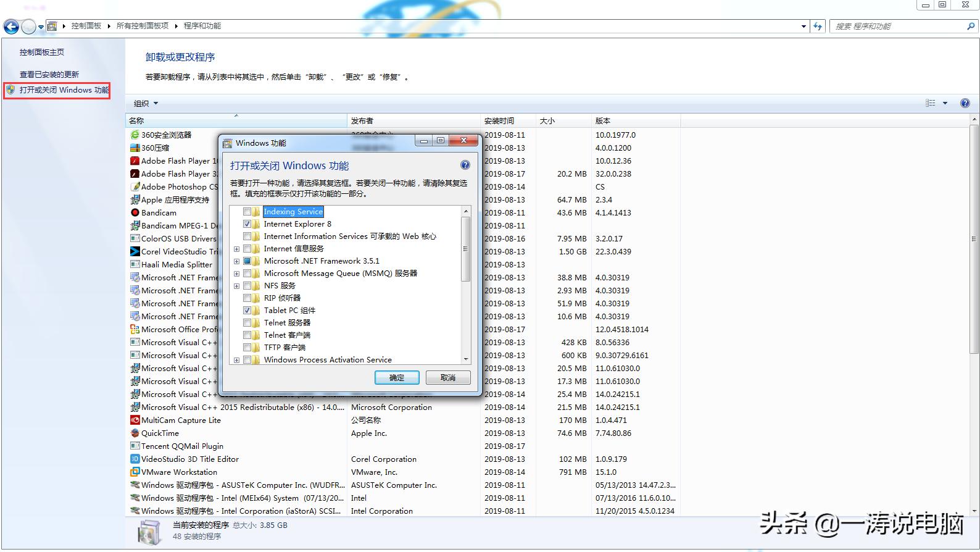Viewport: 980px width, 552px height.
Task: Open help via blue question mark in dialog
Action: click(465, 165)
